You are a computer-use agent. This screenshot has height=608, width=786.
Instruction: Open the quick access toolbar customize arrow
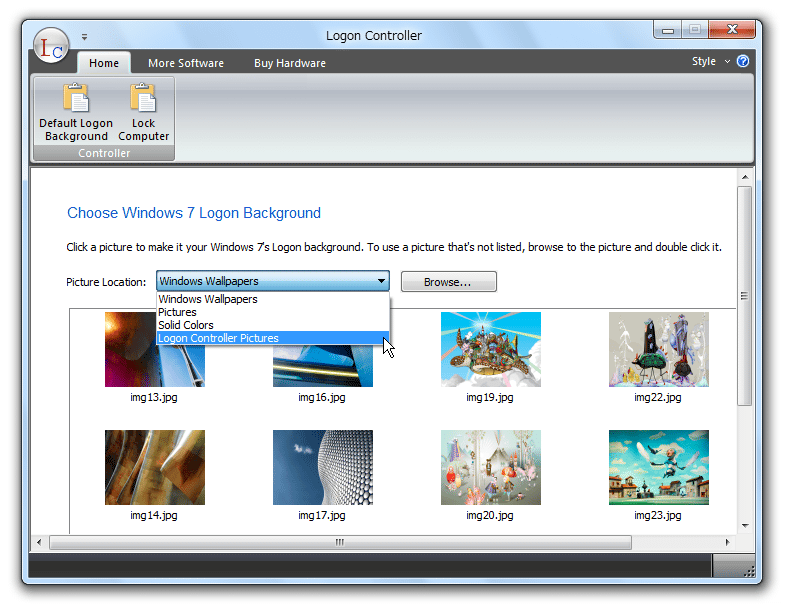(84, 37)
